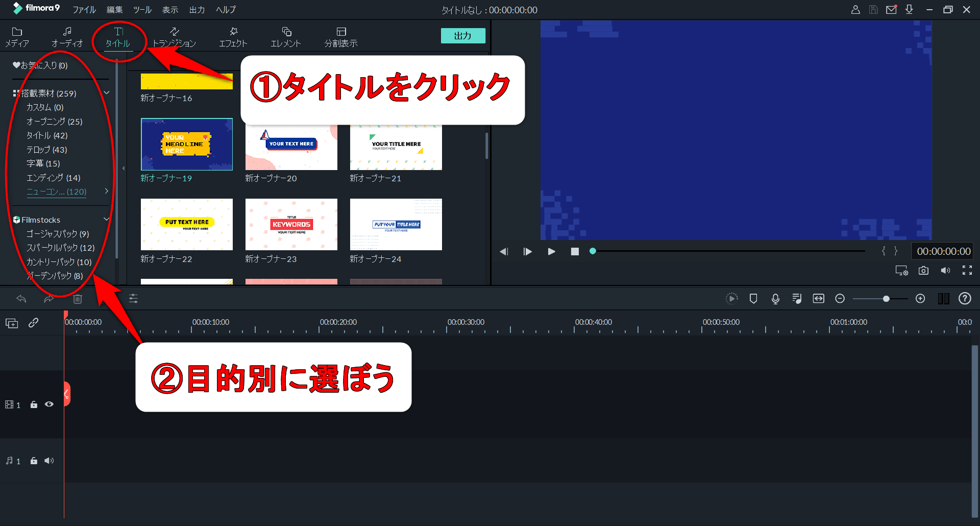Collapse the library side panel arrow

[123, 168]
